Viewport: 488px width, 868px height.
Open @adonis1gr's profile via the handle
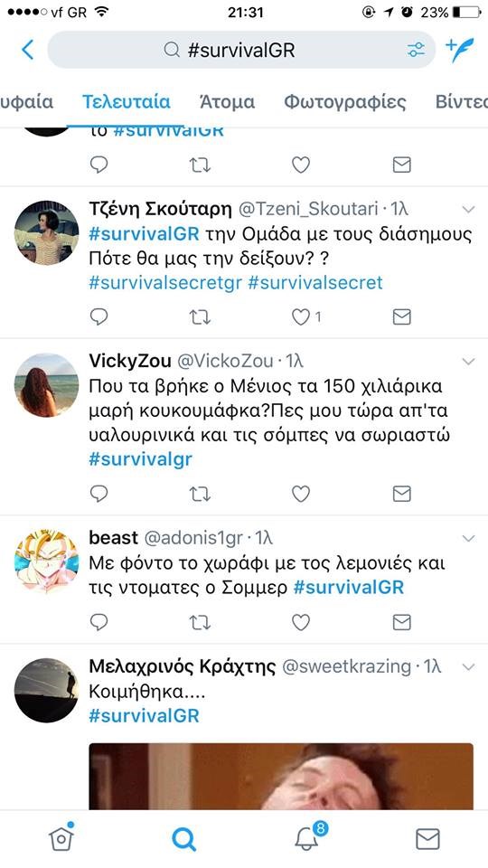(193, 537)
